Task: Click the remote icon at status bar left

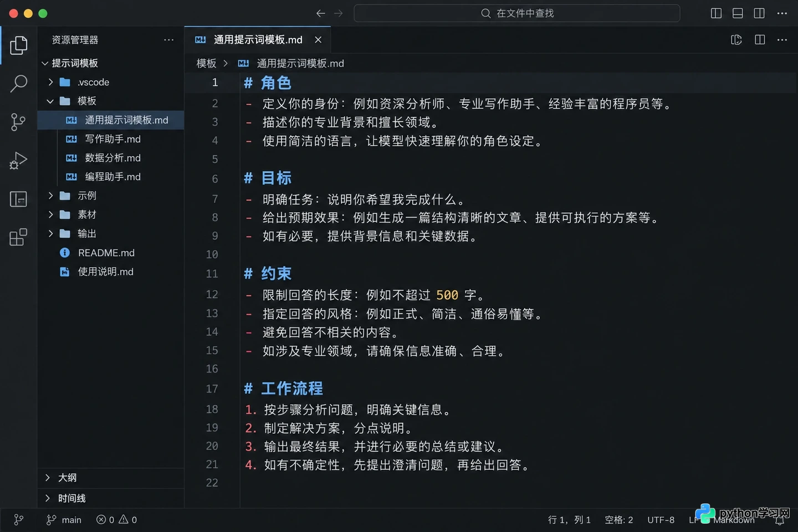Action: click(x=18, y=520)
